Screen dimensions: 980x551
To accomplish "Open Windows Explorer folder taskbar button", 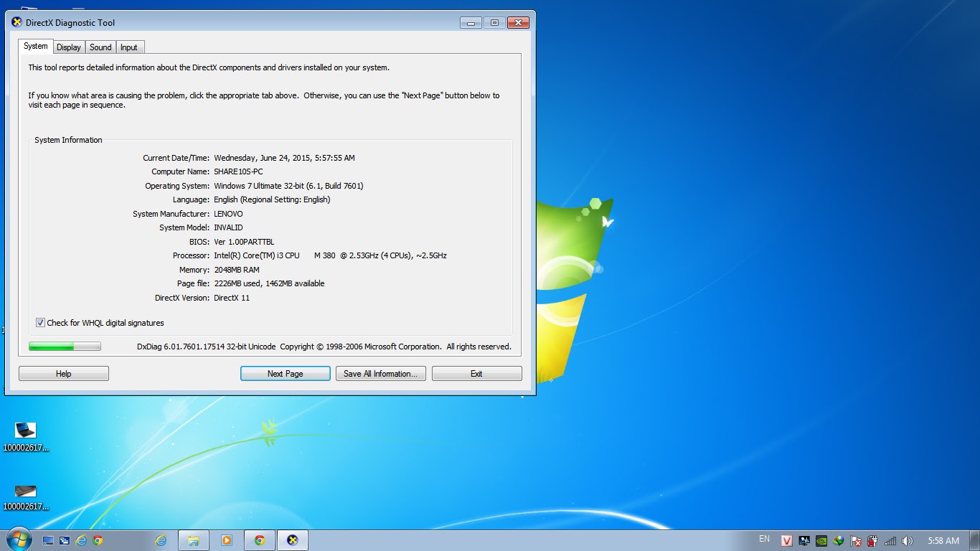I will [194, 540].
